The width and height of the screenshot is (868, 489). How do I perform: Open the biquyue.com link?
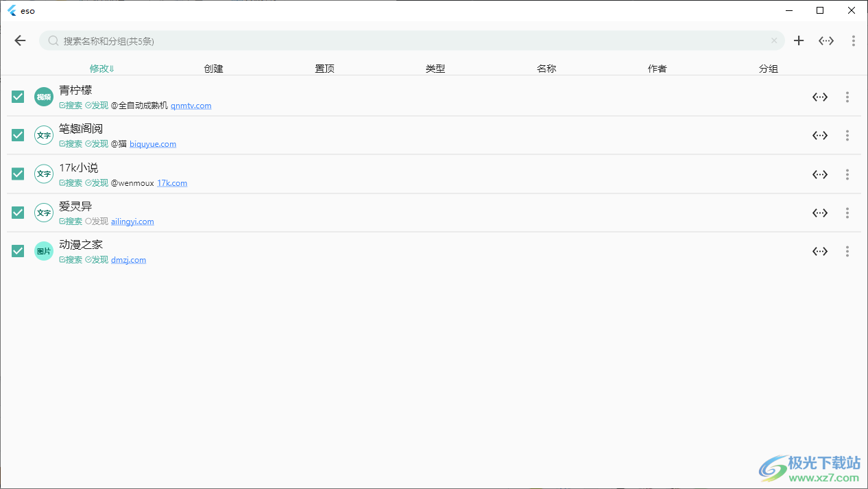click(x=153, y=144)
